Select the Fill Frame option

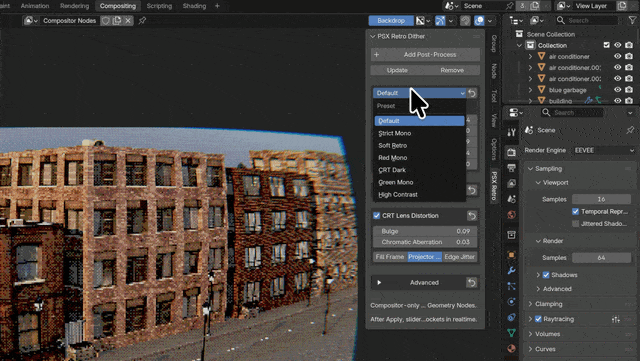[390, 257]
